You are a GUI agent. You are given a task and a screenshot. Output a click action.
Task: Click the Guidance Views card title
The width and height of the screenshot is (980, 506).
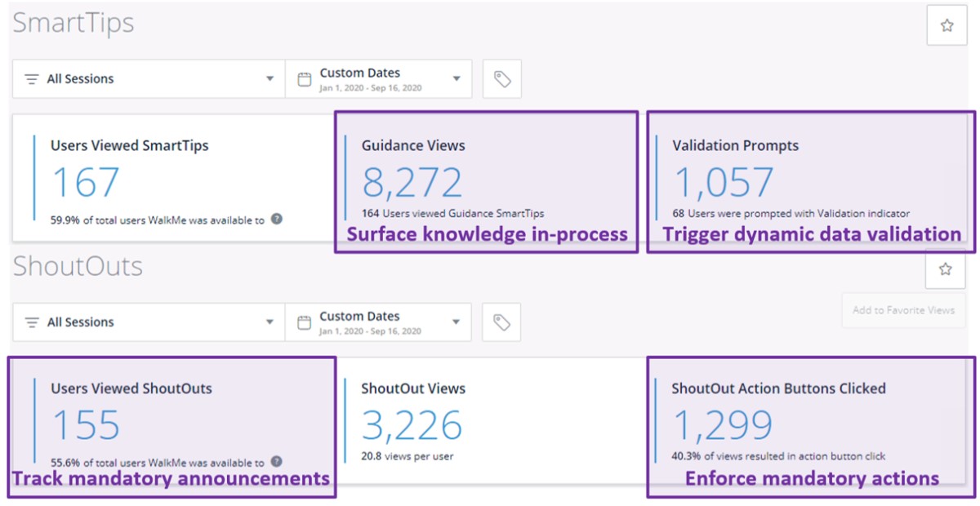pos(413,146)
